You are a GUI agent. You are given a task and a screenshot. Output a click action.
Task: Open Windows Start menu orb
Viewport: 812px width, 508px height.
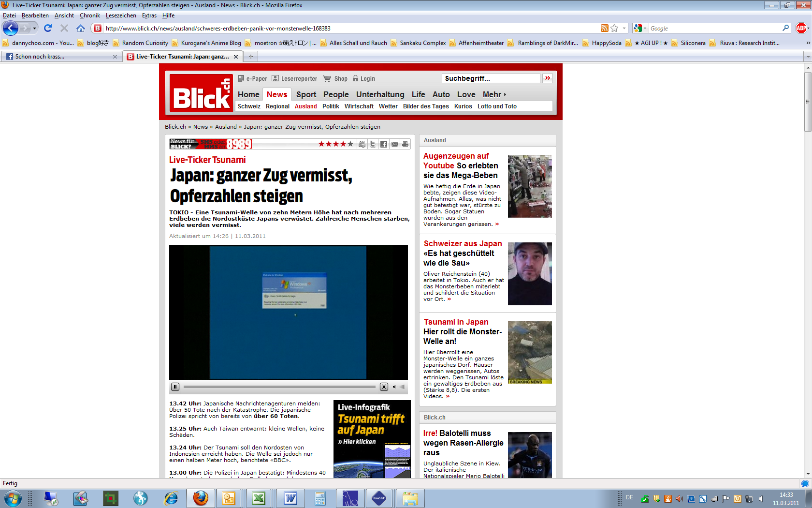tap(13, 498)
